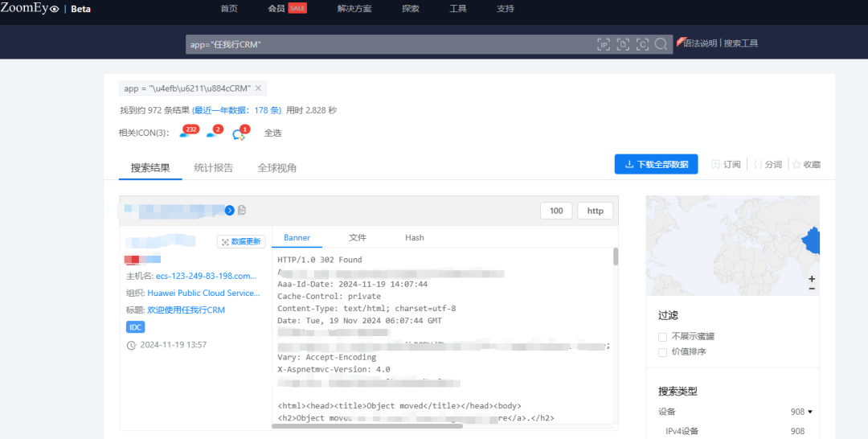The image size is (868, 439).
Task: Click the timestamp 2024-11-19 13:57
Action: pos(174,345)
